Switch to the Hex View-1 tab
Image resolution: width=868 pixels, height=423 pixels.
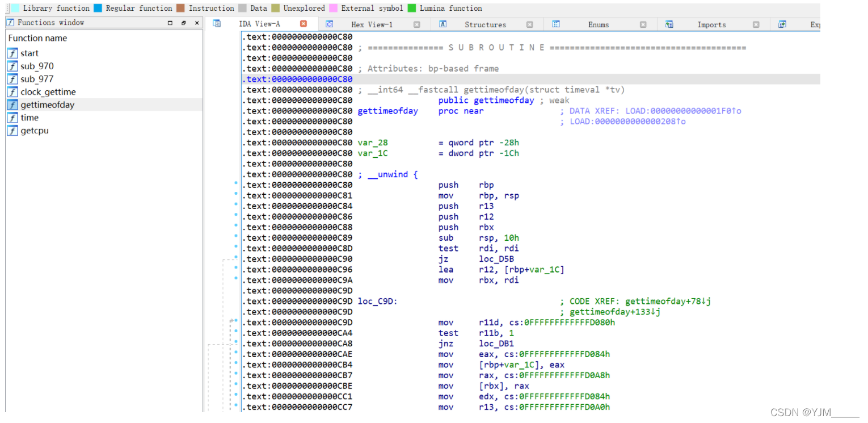[x=372, y=24]
